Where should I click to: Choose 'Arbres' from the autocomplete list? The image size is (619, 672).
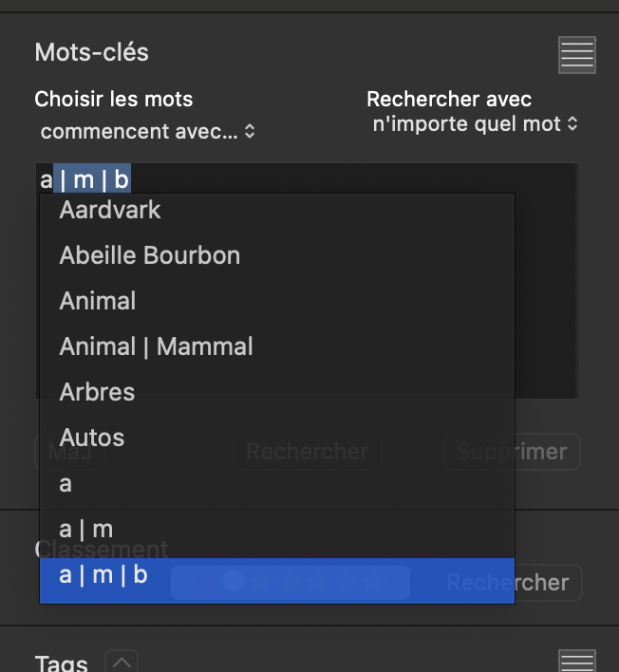tap(97, 392)
